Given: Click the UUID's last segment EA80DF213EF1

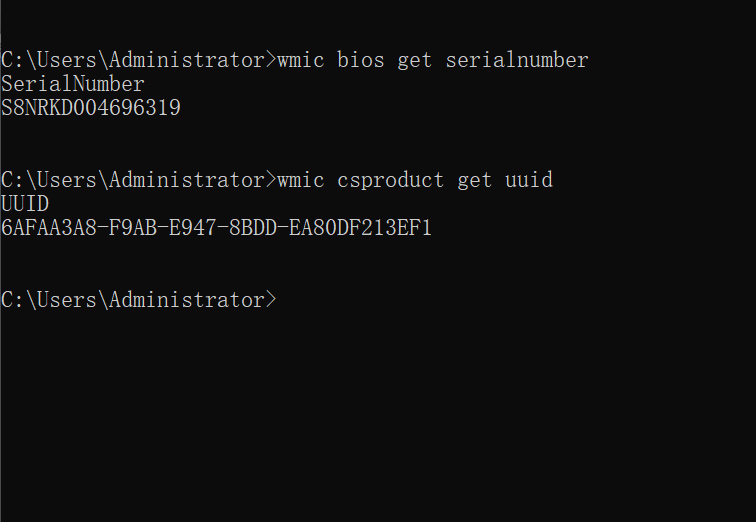Looking at the screenshot, I should (x=360, y=228).
